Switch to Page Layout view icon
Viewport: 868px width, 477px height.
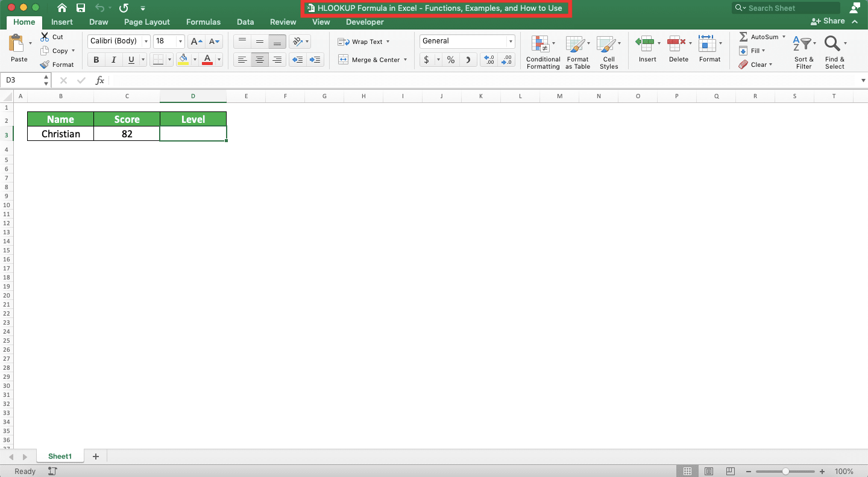click(709, 471)
